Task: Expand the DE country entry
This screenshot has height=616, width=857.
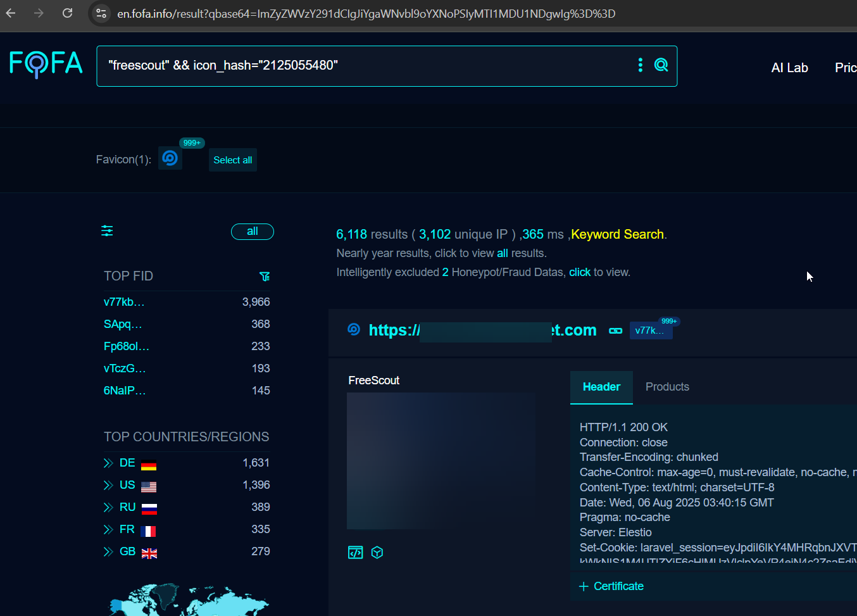Action: pyautogui.click(x=108, y=463)
